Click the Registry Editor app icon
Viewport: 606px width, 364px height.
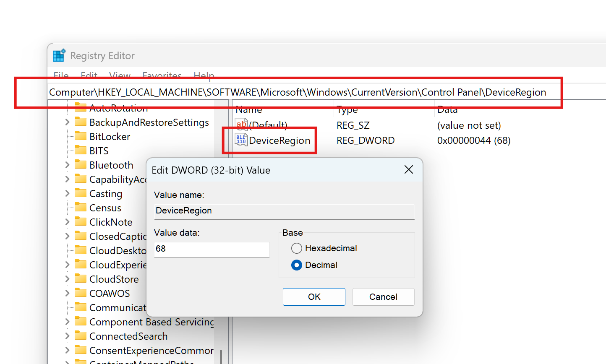(x=59, y=55)
